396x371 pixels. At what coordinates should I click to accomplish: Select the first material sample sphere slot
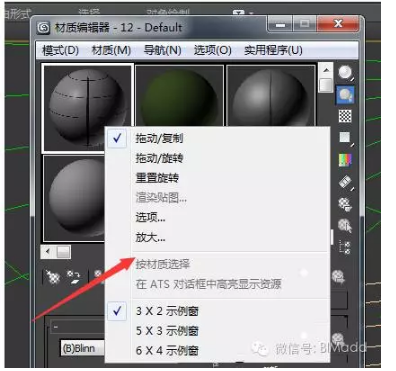[x=87, y=107]
